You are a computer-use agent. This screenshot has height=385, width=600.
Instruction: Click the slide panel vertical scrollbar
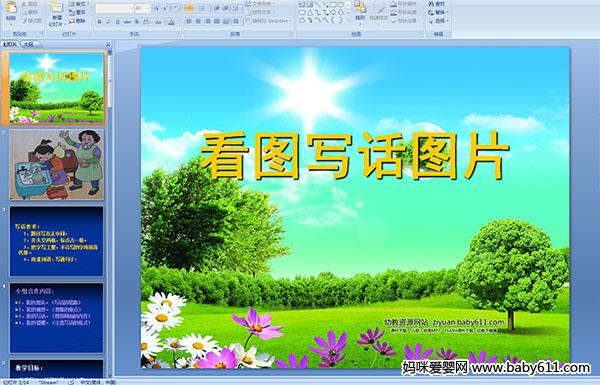pyautogui.click(x=110, y=212)
